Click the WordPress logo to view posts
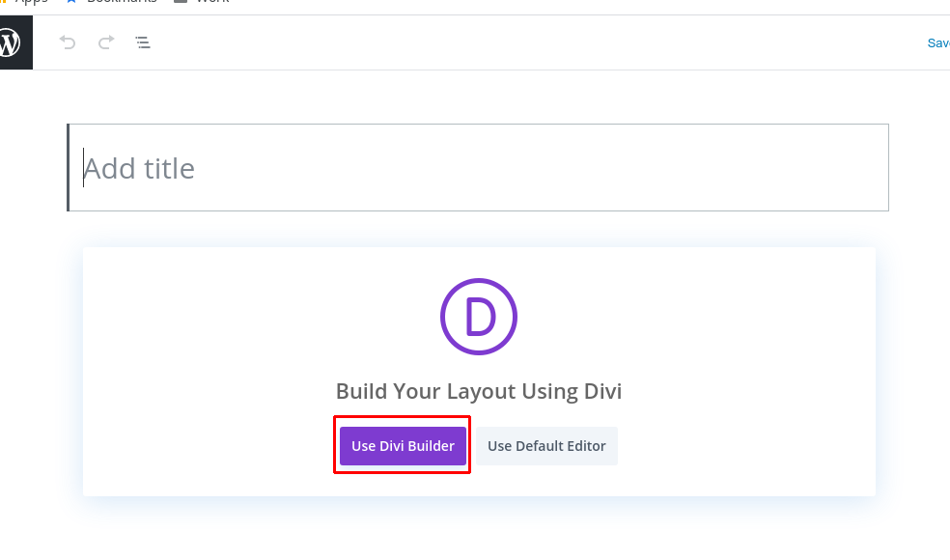The image size is (950, 560). tap(11, 42)
